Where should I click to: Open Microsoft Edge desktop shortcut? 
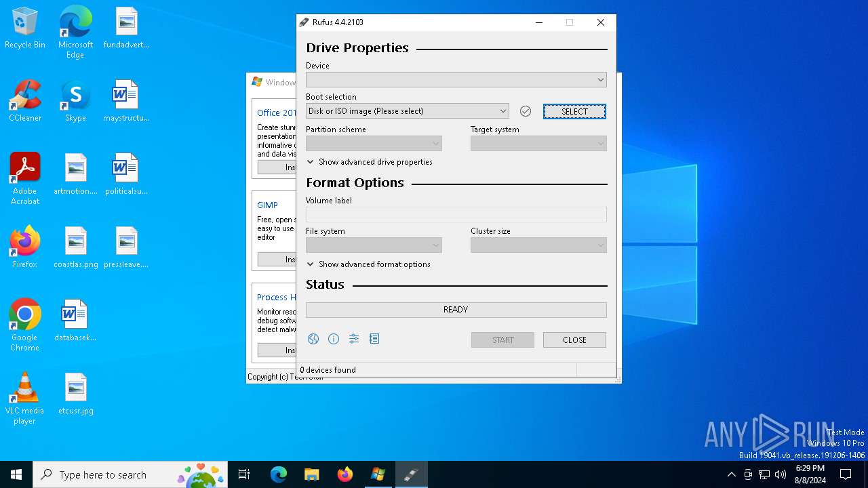[75, 33]
